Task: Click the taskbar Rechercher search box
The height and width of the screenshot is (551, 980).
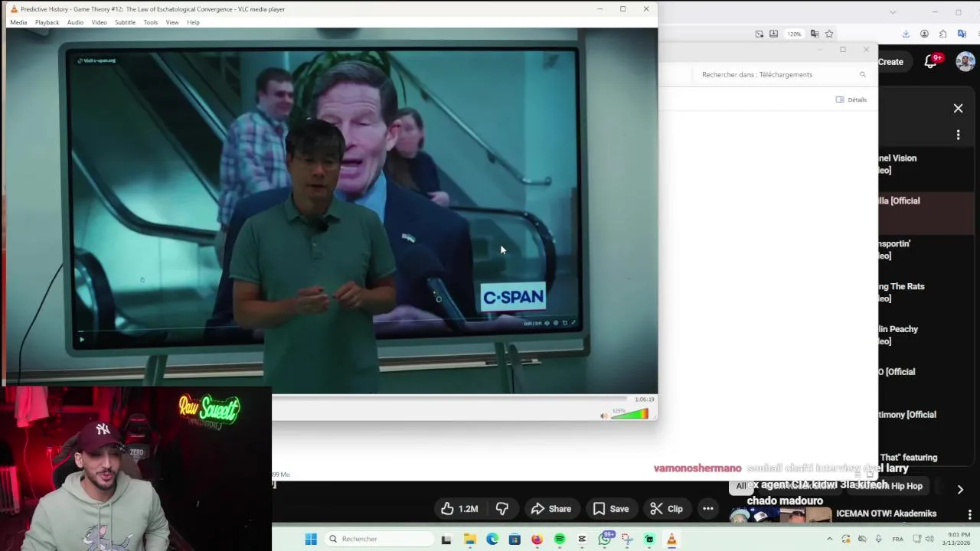Action: tap(380, 539)
